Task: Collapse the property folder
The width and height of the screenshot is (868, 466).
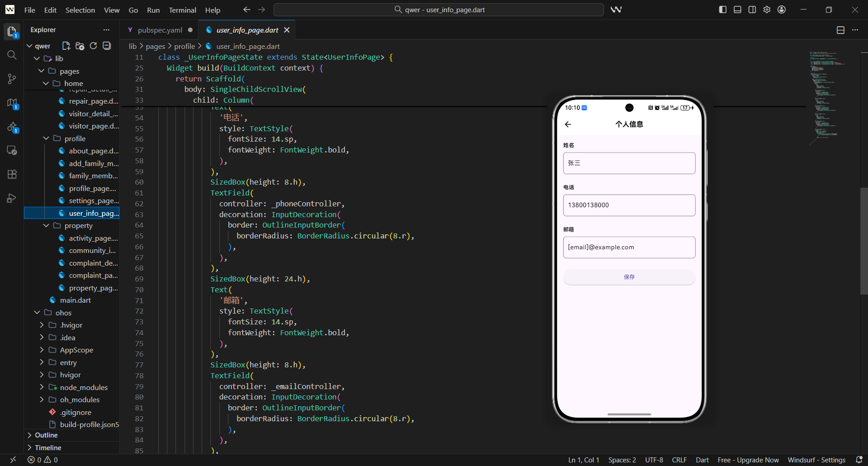Action: [x=46, y=225]
